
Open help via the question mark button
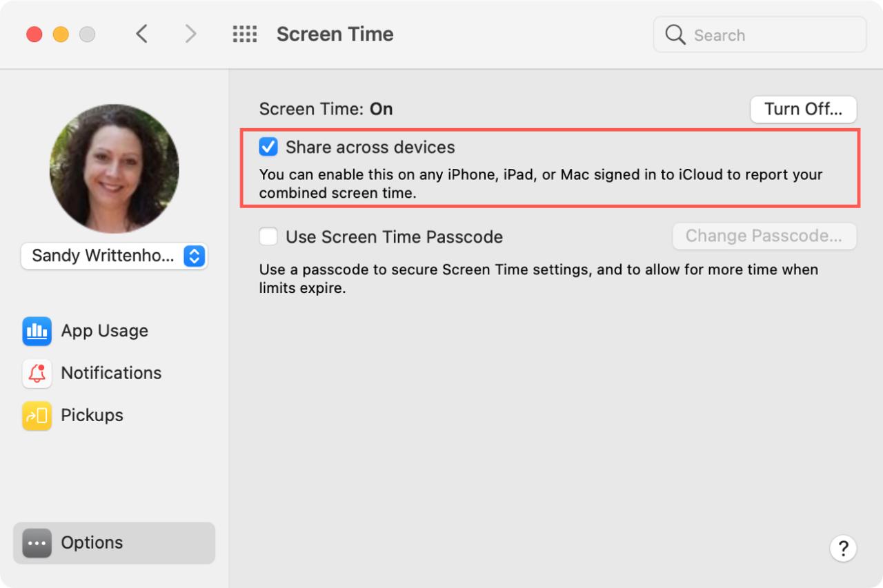(x=843, y=548)
